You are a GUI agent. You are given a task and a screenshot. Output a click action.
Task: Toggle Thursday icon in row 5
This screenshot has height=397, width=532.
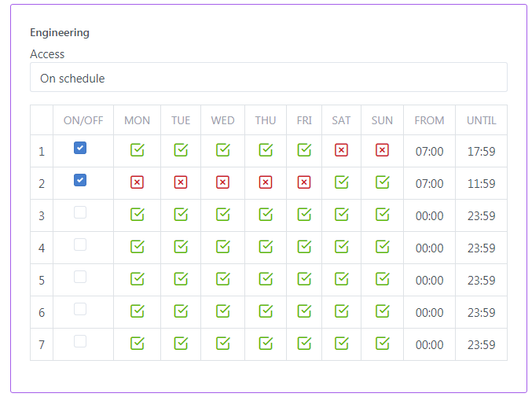pos(266,278)
